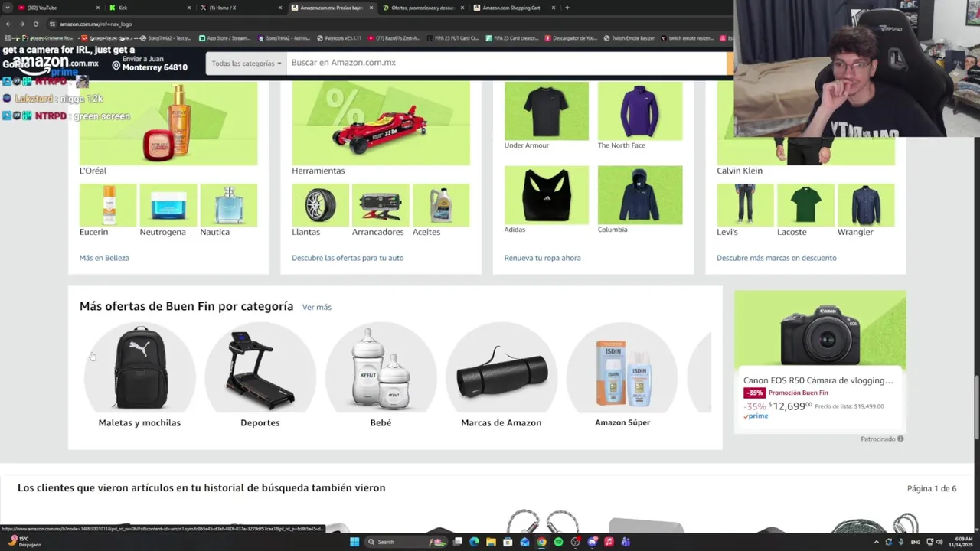
Task: Open the Arrancadores thumbnail
Action: [381, 205]
